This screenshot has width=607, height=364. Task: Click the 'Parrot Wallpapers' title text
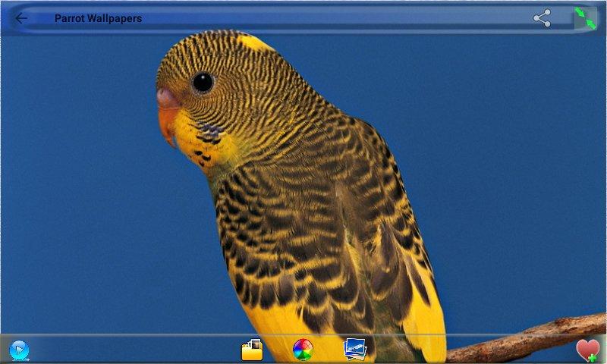click(98, 18)
